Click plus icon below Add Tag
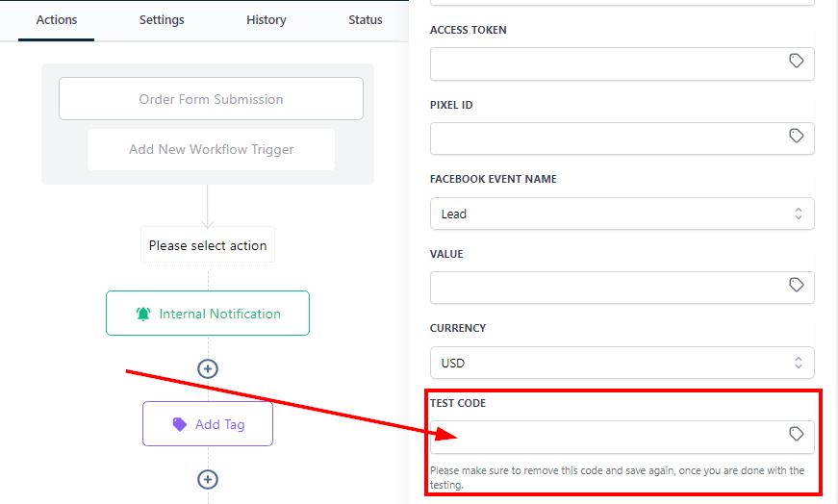838x504 pixels. (x=208, y=479)
